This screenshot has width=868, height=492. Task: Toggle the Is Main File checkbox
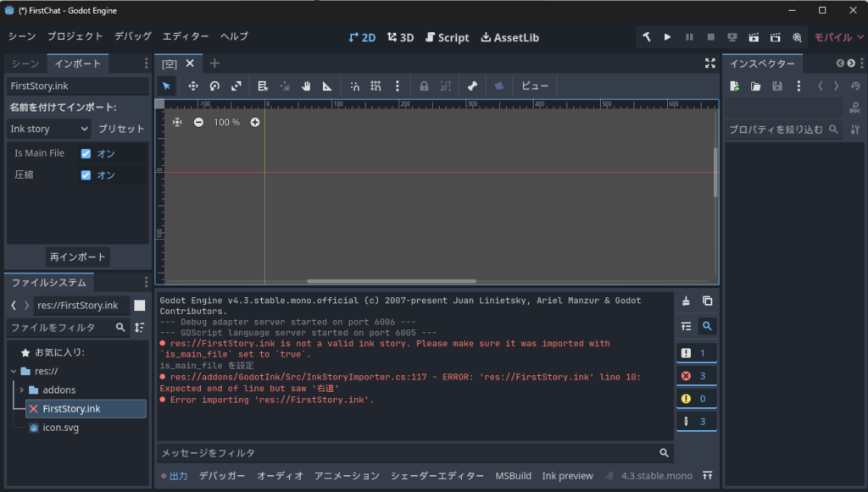click(86, 153)
